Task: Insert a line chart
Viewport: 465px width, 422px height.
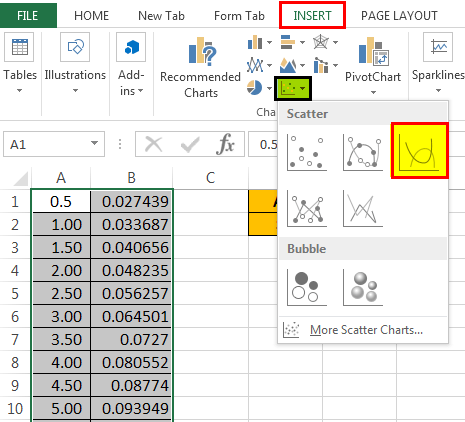Action: (x=255, y=65)
